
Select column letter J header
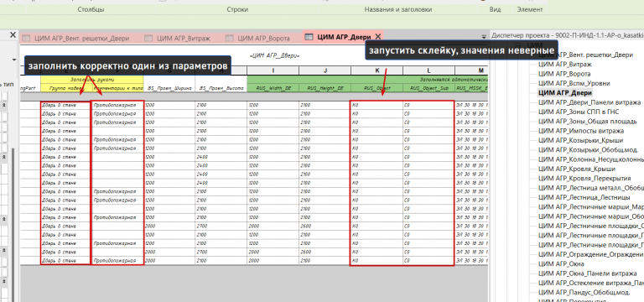(x=325, y=70)
